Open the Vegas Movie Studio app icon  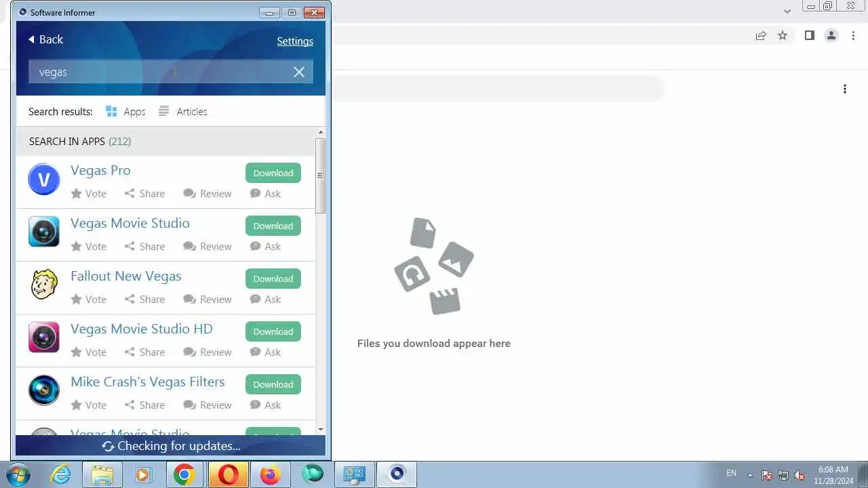click(x=44, y=232)
